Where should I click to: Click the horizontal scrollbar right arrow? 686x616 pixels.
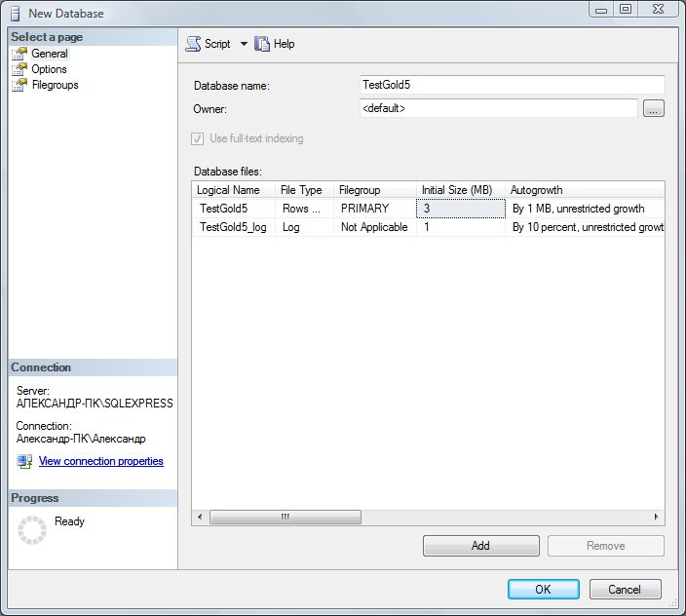pyautogui.click(x=658, y=517)
